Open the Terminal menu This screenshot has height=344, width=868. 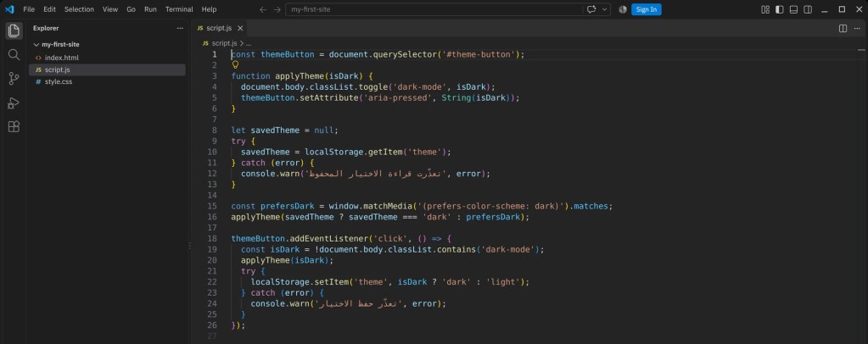[179, 9]
